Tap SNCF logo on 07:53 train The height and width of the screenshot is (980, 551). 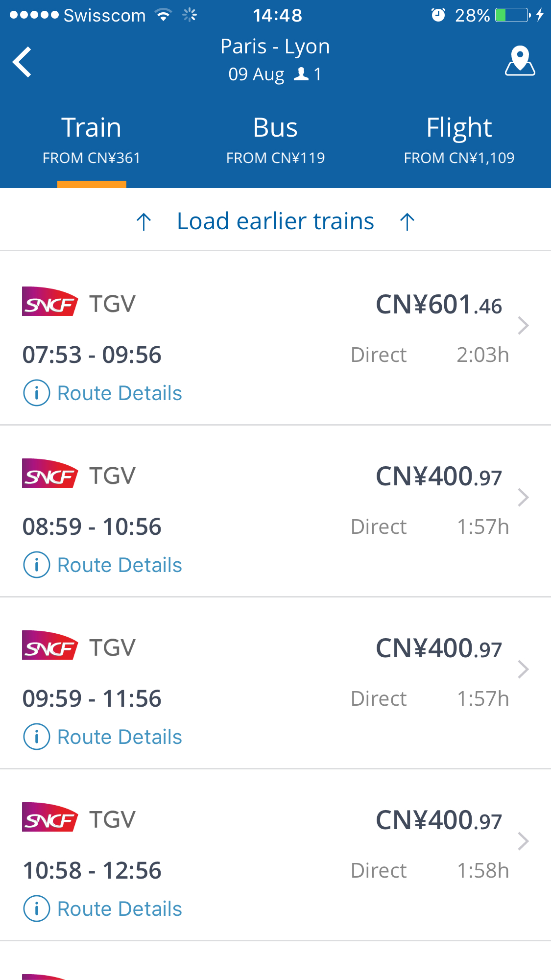(49, 302)
